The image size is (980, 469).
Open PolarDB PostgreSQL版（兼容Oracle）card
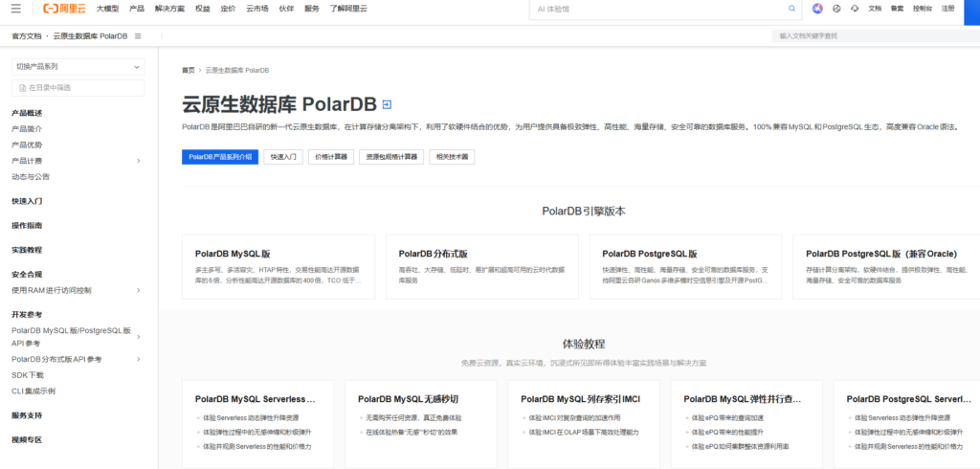point(886,267)
